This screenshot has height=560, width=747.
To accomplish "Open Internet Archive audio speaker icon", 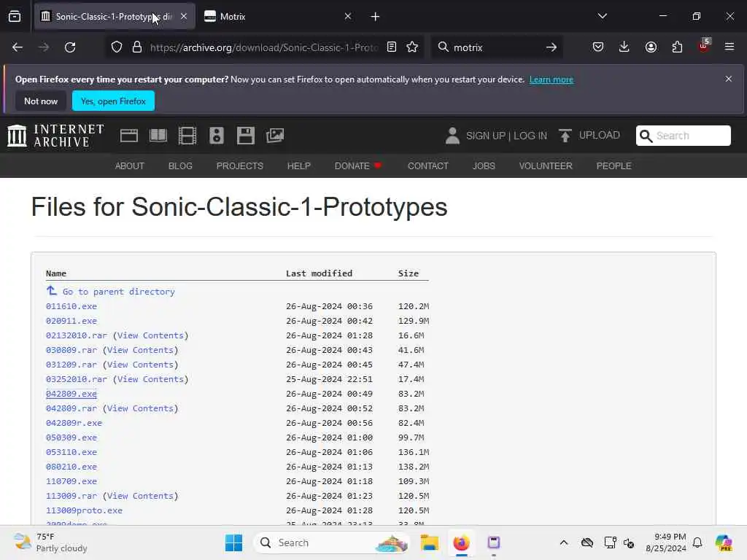I will point(216,136).
